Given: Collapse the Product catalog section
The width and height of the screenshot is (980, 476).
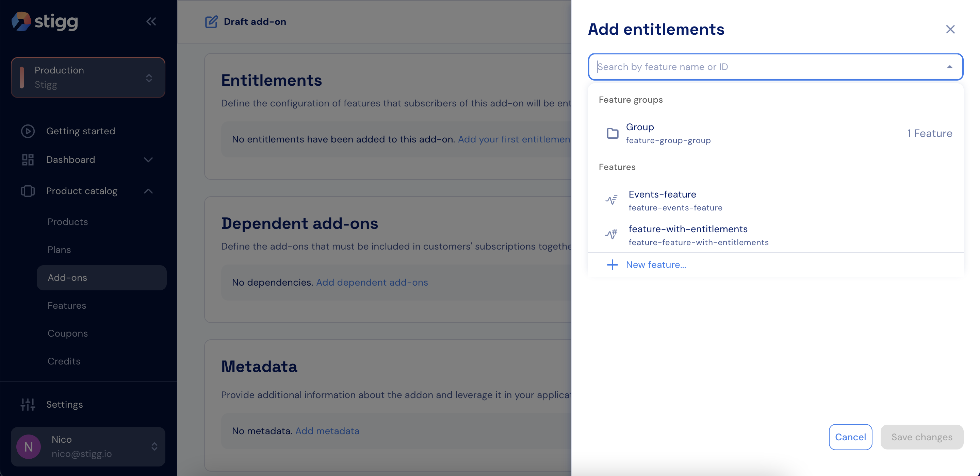Looking at the screenshot, I should (x=148, y=191).
